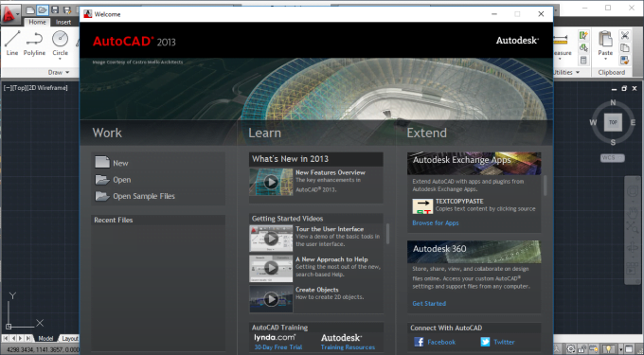Open the AutoCAD application menu button

pyautogui.click(x=9, y=14)
